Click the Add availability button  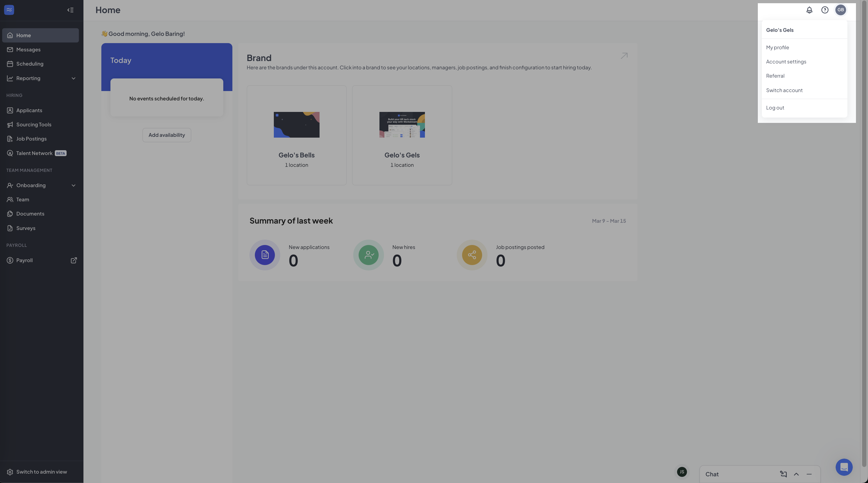[x=166, y=135]
